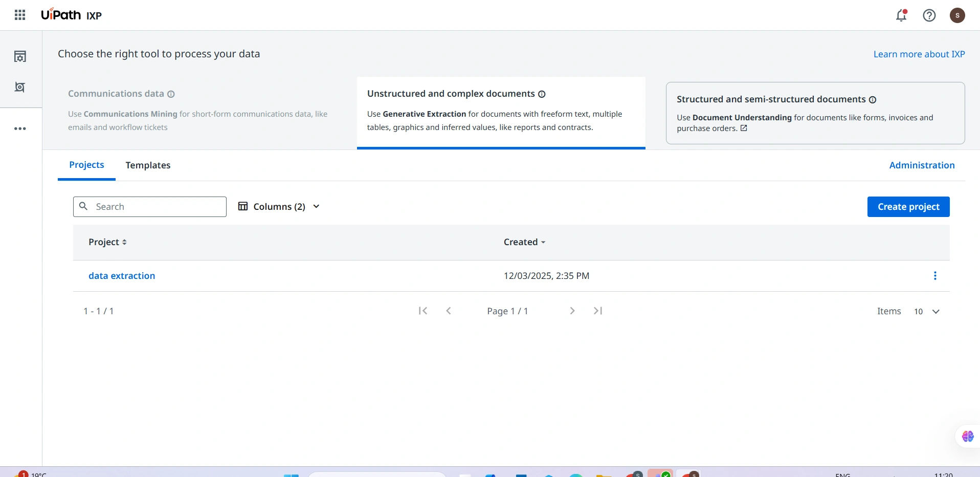
Task: Focus the Search input field
Action: point(150,207)
